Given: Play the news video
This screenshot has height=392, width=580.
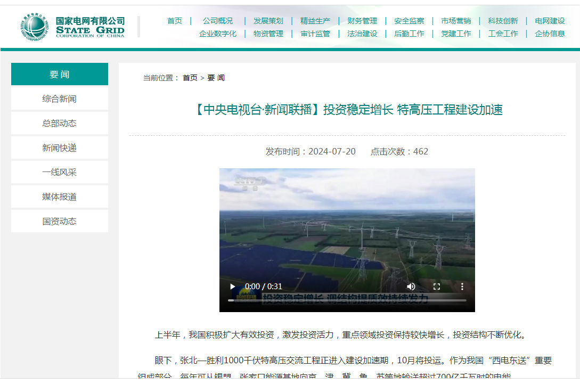Looking at the screenshot, I should [x=233, y=287].
